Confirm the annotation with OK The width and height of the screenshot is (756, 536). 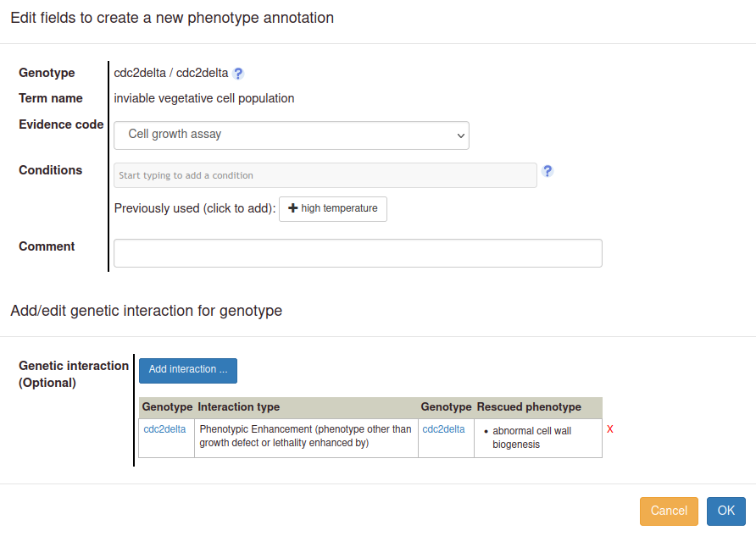click(725, 511)
